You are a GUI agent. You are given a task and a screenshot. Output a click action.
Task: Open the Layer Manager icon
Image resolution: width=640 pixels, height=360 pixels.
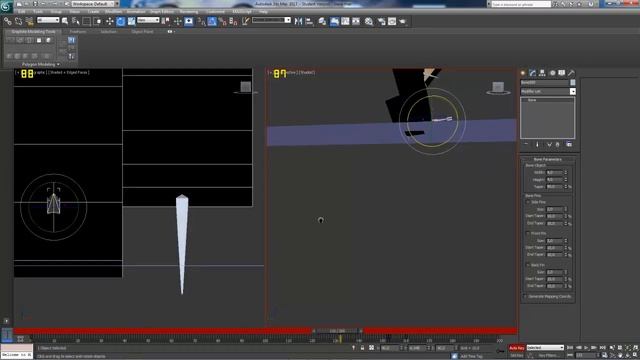coord(322,21)
